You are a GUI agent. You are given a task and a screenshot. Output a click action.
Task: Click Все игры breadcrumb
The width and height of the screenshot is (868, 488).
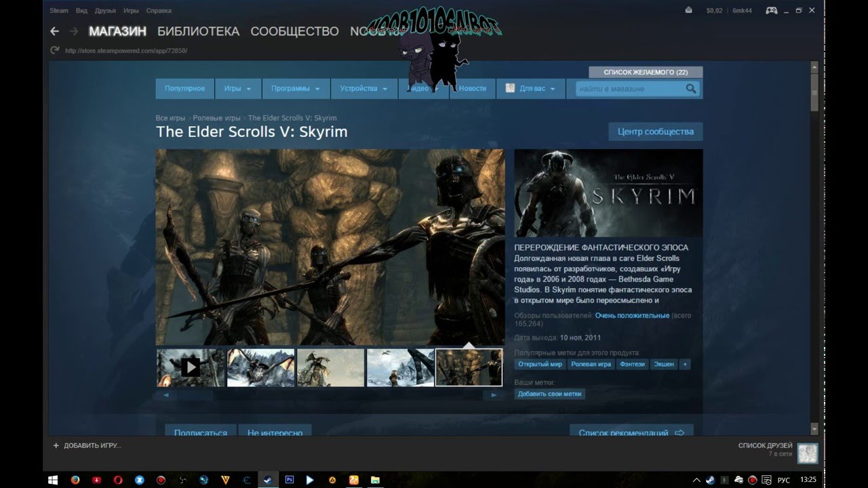tap(170, 118)
